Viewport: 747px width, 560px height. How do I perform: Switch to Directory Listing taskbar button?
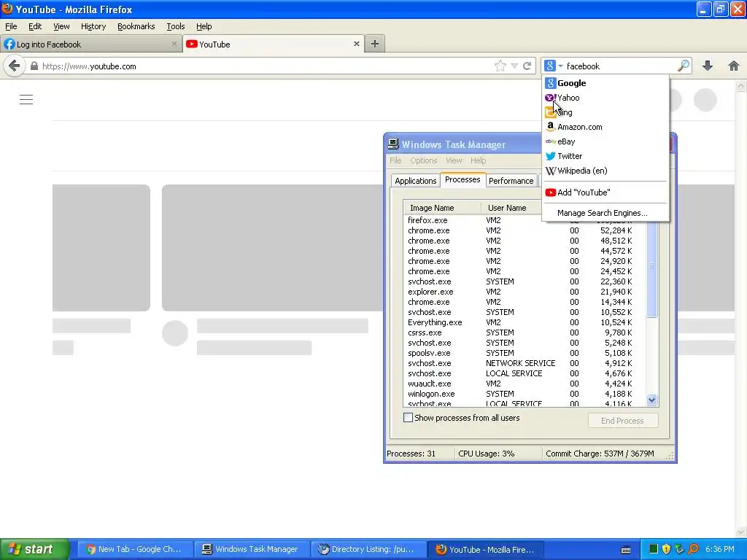click(x=368, y=549)
